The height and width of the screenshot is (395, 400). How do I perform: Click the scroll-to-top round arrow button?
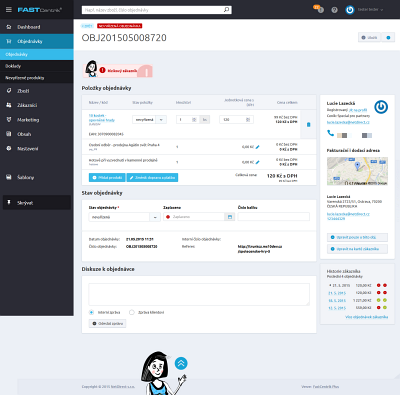tap(181, 363)
